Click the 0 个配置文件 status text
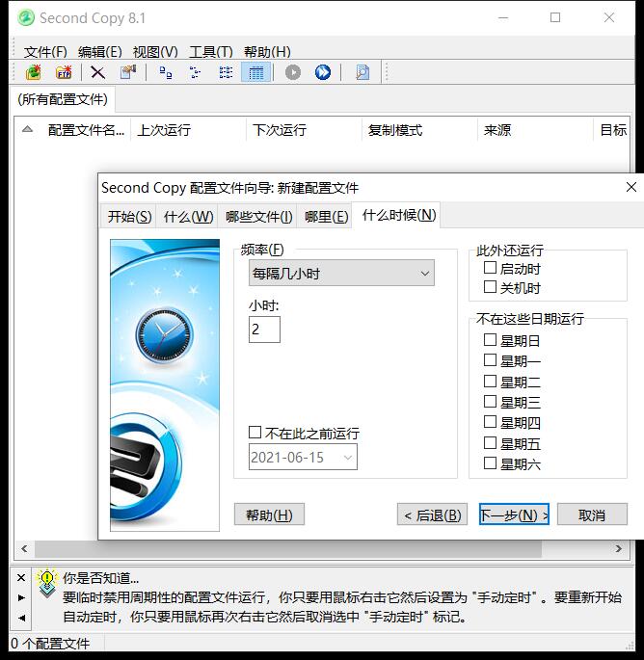The width and height of the screenshot is (644, 660). (50, 644)
